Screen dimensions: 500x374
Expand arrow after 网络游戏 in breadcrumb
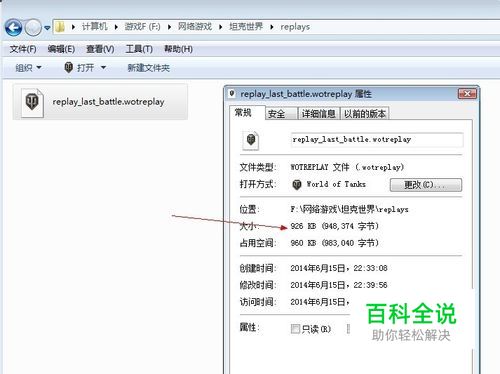[221, 27]
